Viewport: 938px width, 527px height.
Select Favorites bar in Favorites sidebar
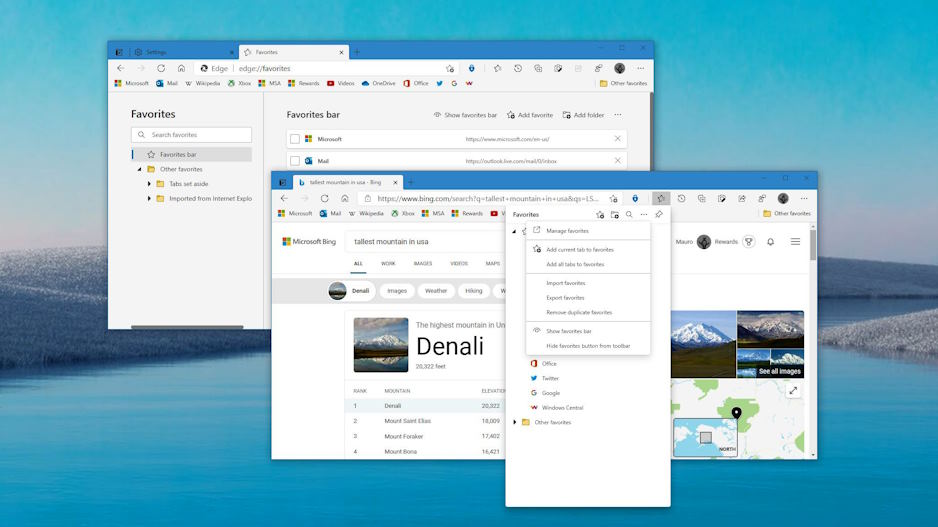click(191, 154)
